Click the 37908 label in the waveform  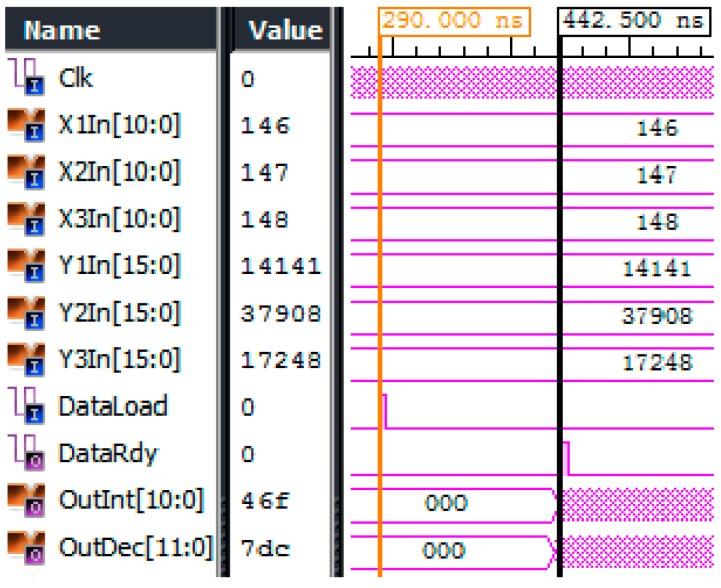click(657, 316)
